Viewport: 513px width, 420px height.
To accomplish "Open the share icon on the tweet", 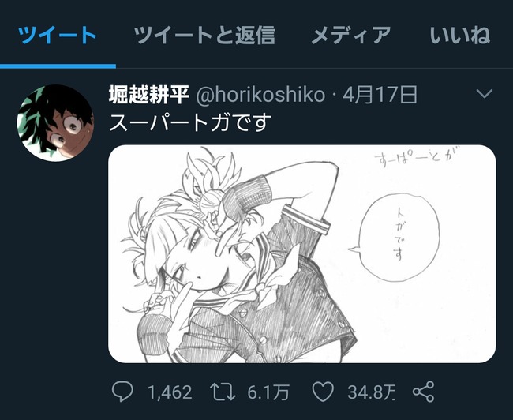I will coord(423,392).
